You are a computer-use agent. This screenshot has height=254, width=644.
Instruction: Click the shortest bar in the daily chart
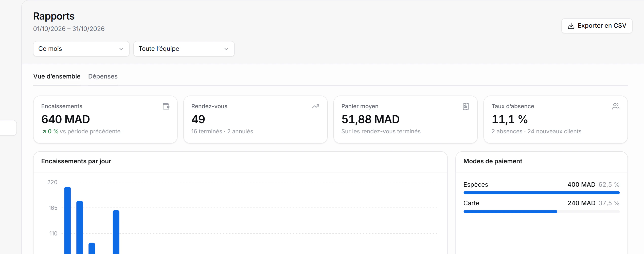tap(92, 248)
